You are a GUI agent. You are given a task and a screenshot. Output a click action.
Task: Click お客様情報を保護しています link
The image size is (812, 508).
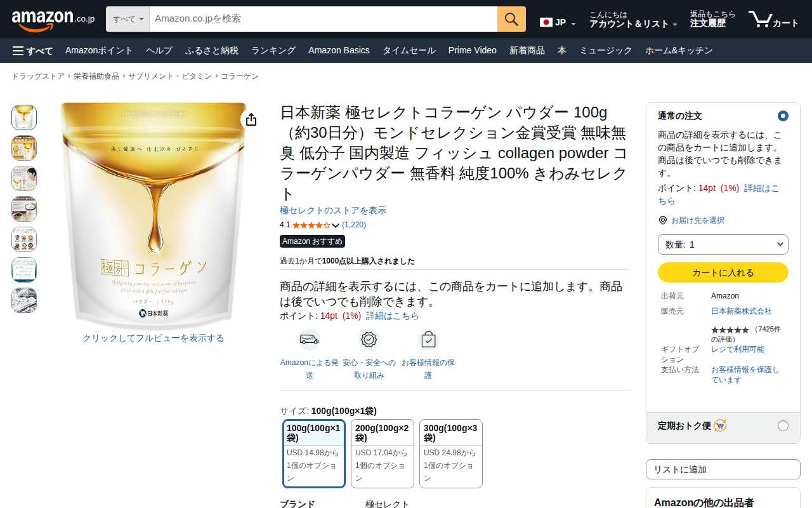coord(745,375)
